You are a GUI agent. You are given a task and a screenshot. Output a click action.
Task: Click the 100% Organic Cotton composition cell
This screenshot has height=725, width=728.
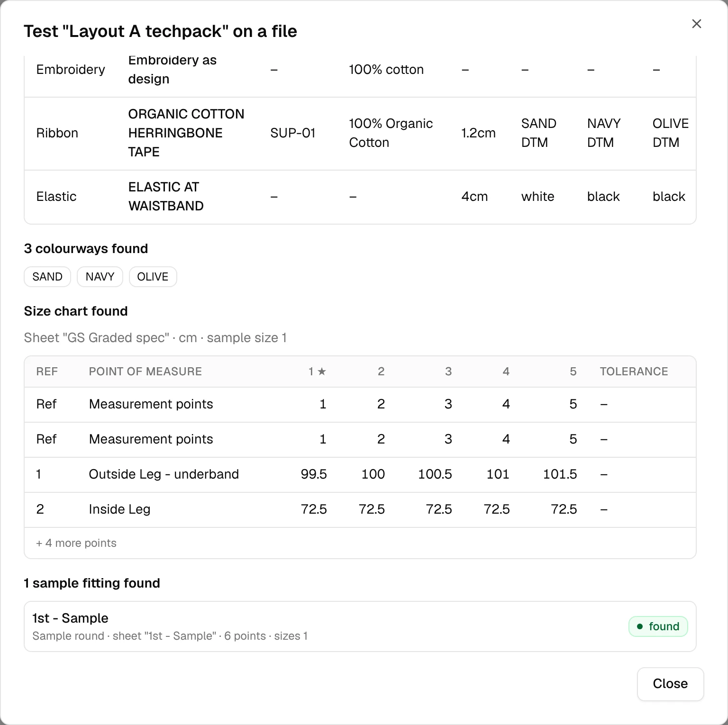pos(391,133)
